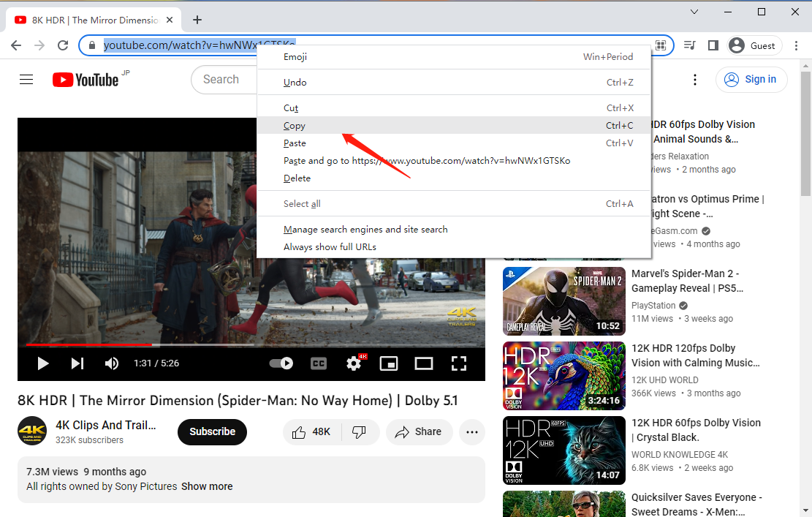812x517 pixels.
Task: Select Paste and go to YouTube URL
Action: [454, 161]
